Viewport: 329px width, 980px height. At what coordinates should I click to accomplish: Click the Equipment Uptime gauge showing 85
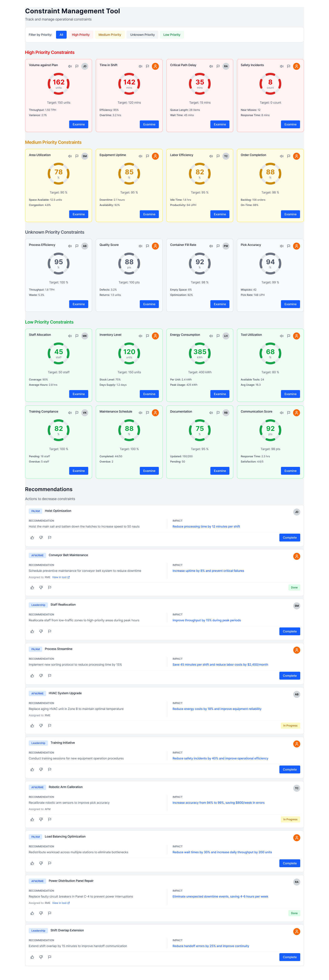pyautogui.click(x=129, y=173)
